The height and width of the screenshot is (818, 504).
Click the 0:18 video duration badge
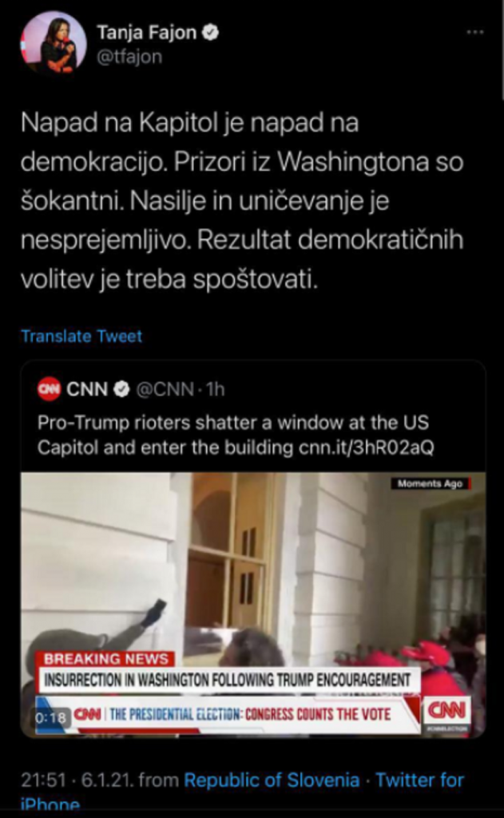pos(51,718)
